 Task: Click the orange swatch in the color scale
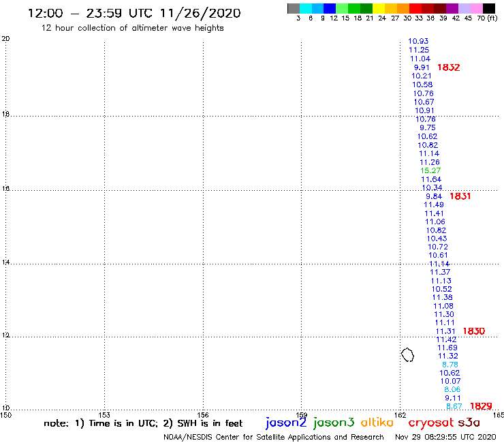[403, 8]
